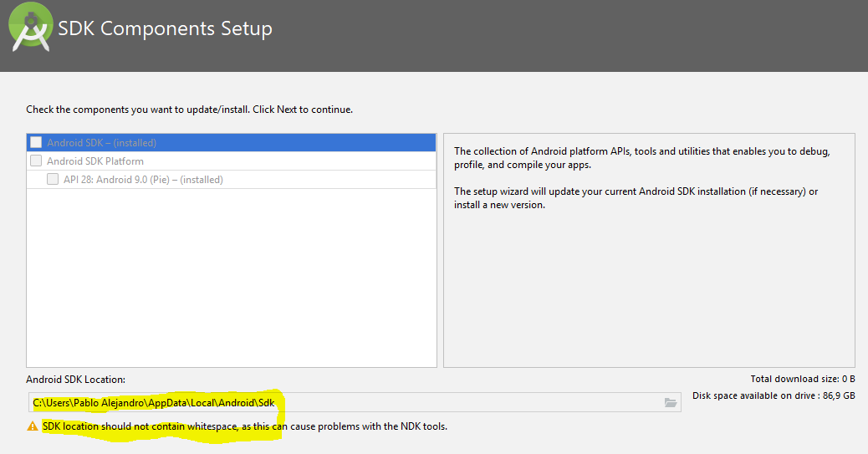868x454 pixels.
Task: Open the SDK location folder browse icon
Action: pos(671,402)
